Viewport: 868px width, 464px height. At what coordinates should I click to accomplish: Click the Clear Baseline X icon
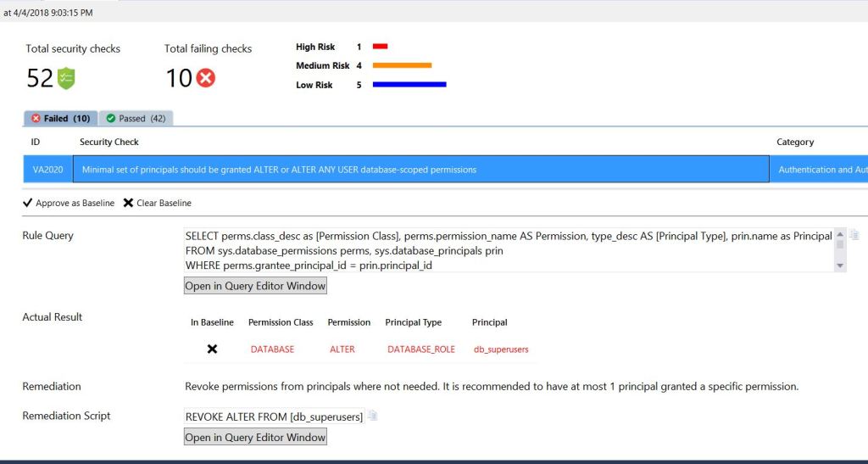(128, 203)
